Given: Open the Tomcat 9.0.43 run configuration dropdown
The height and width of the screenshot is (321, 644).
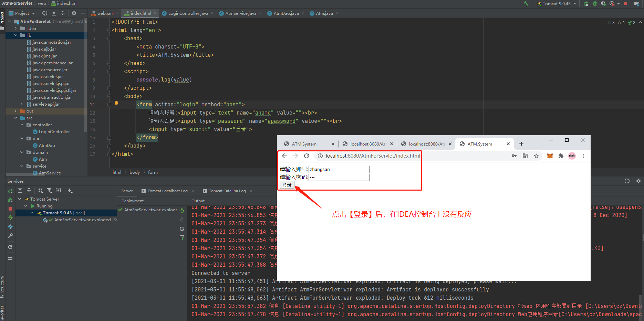Looking at the screenshot, I should coord(557,4).
